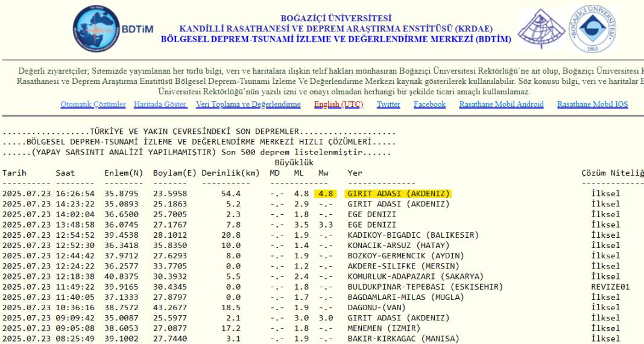Click KADIKOY-BIGADIC (BALIKESIR) location
644x344 pixels.
(x=413, y=235)
